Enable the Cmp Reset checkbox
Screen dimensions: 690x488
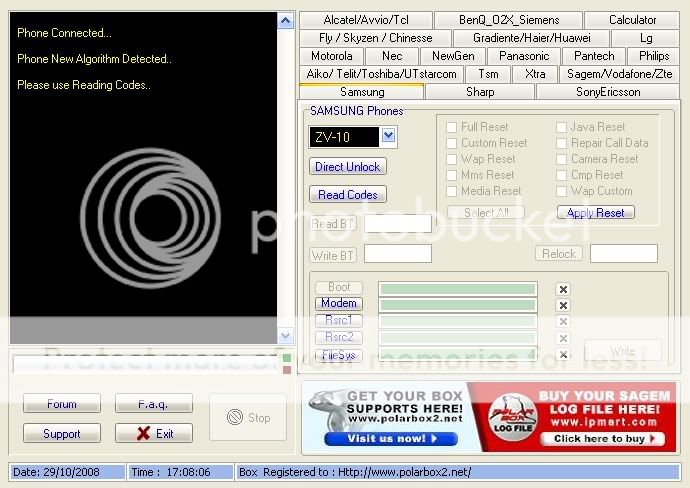tap(561, 175)
